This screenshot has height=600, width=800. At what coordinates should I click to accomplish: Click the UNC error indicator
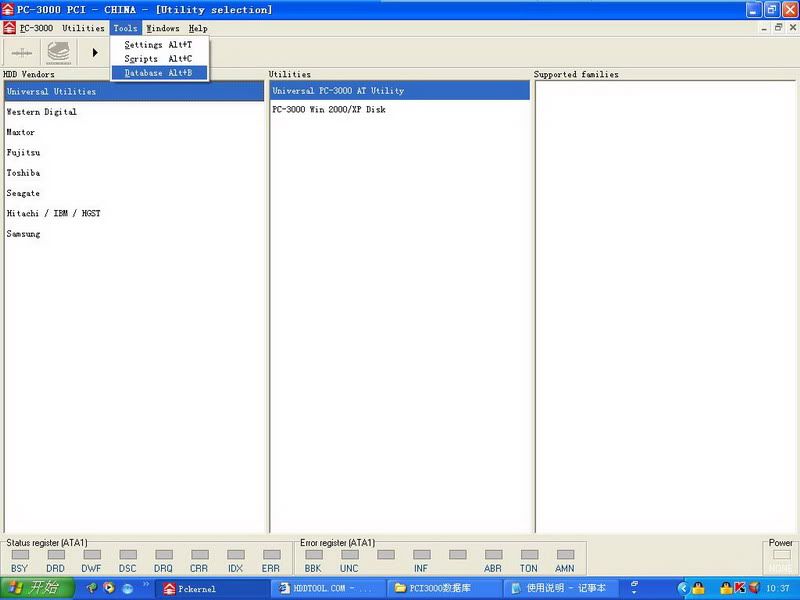click(x=349, y=555)
